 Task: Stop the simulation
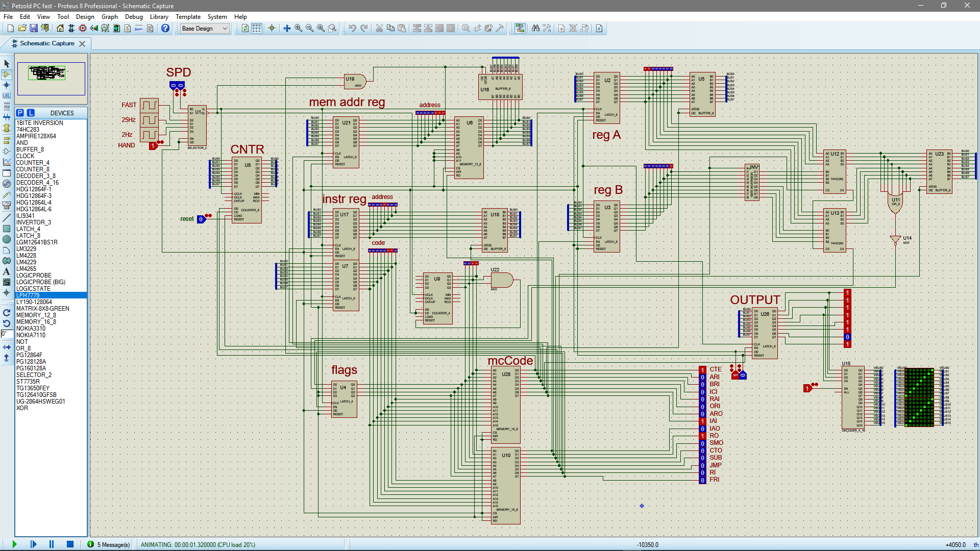[70, 544]
